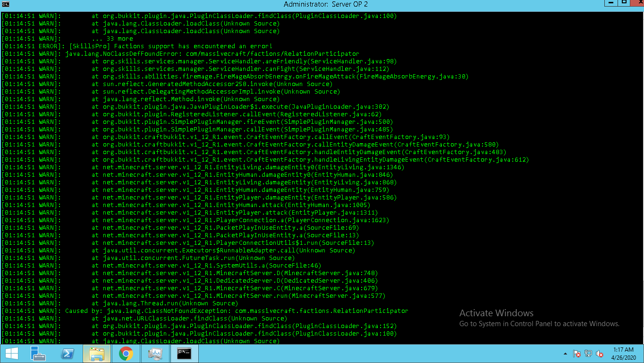Click the '... 33 more' line
The image size is (644, 363).
pyautogui.click(x=67, y=39)
